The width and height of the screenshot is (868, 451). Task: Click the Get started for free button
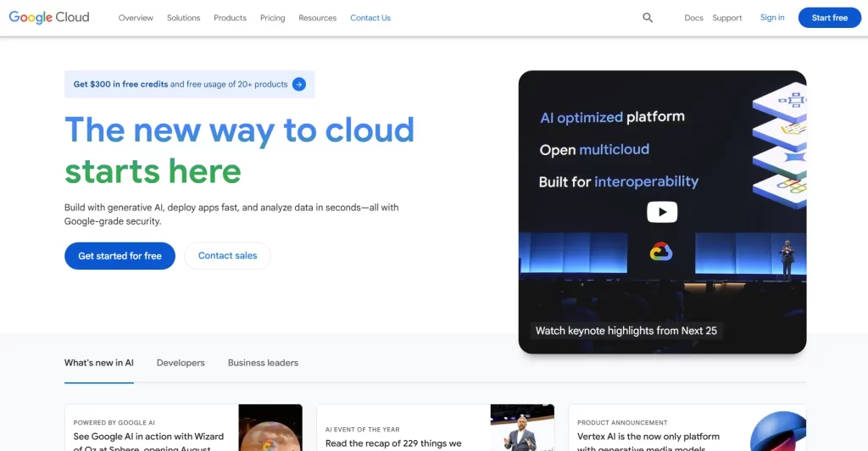point(120,256)
